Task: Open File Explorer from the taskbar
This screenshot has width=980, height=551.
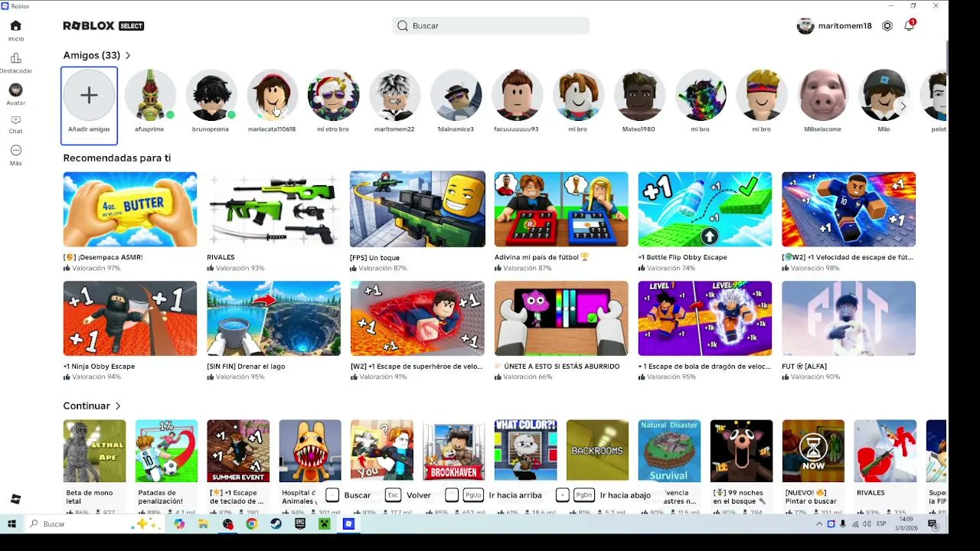Action: 203,524
